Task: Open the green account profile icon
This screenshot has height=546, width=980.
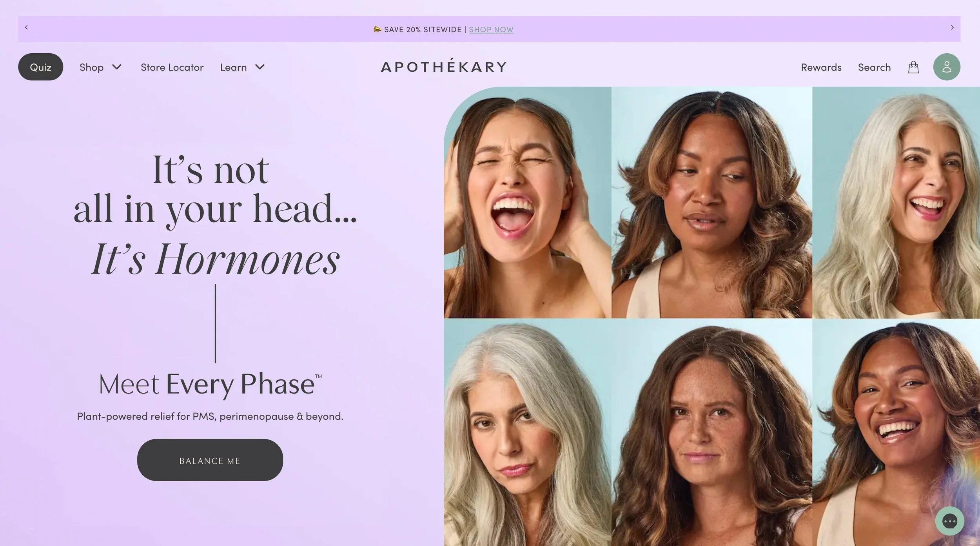Action: point(947,67)
